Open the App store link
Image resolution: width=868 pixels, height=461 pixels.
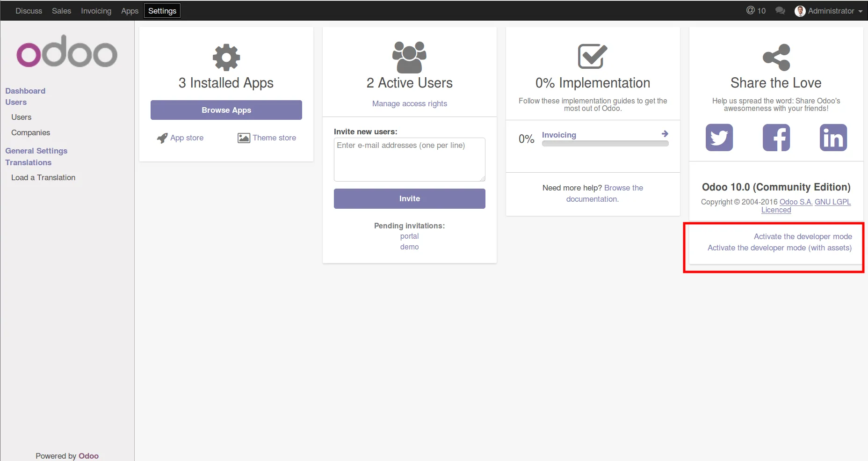click(187, 138)
